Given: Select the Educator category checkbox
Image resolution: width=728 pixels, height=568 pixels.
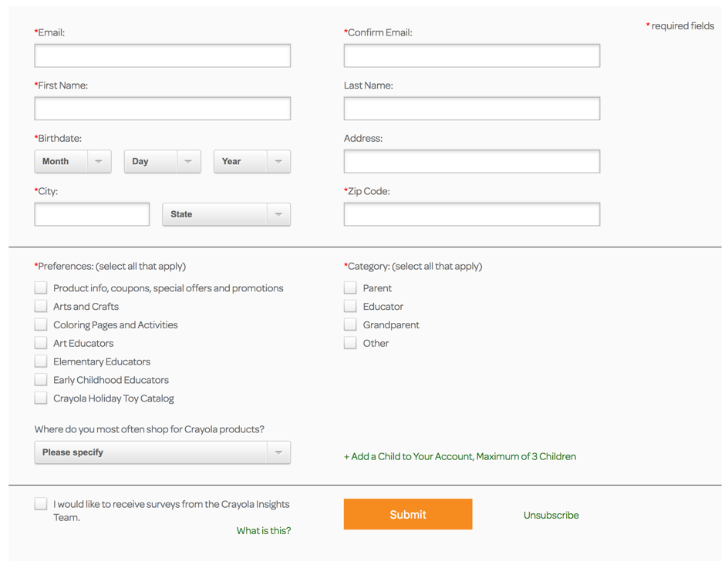Looking at the screenshot, I should [x=350, y=306].
